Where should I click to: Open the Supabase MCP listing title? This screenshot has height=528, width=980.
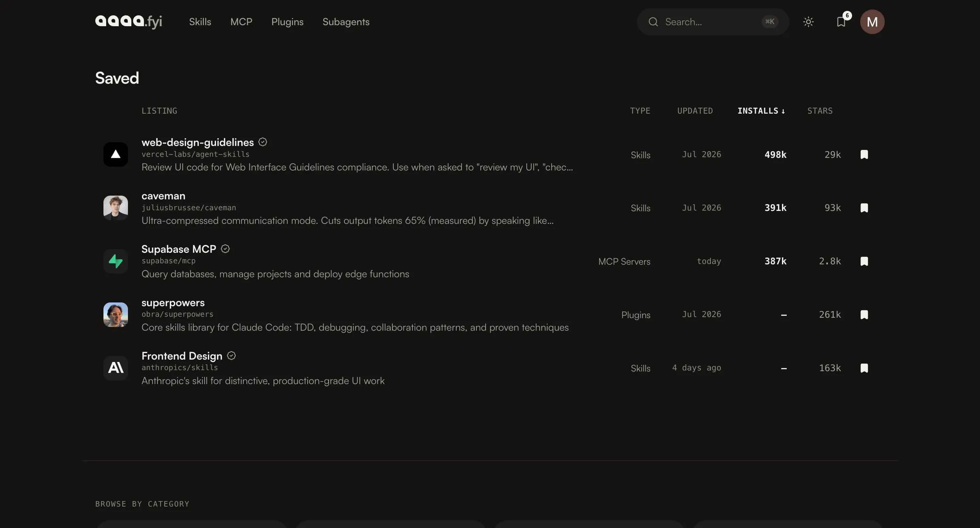tap(179, 249)
